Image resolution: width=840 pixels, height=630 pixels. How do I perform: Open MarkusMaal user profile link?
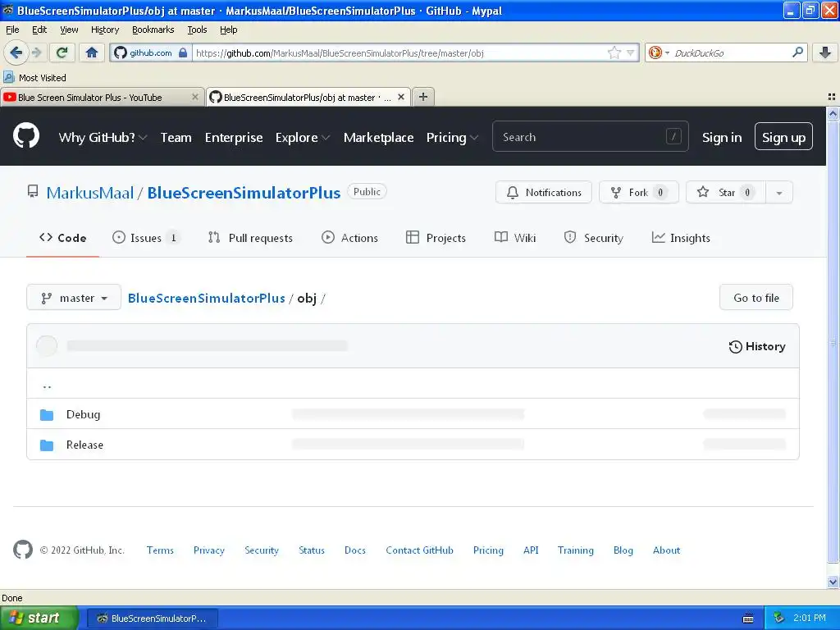click(x=90, y=193)
